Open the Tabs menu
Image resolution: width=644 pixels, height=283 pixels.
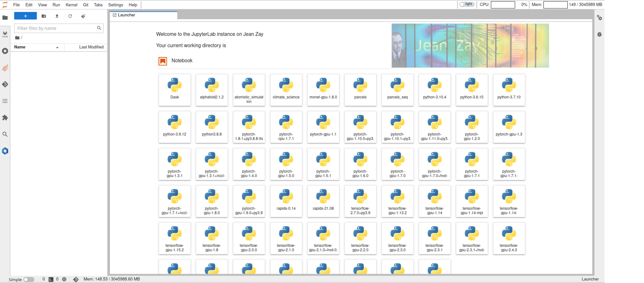[x=98, y=5]
